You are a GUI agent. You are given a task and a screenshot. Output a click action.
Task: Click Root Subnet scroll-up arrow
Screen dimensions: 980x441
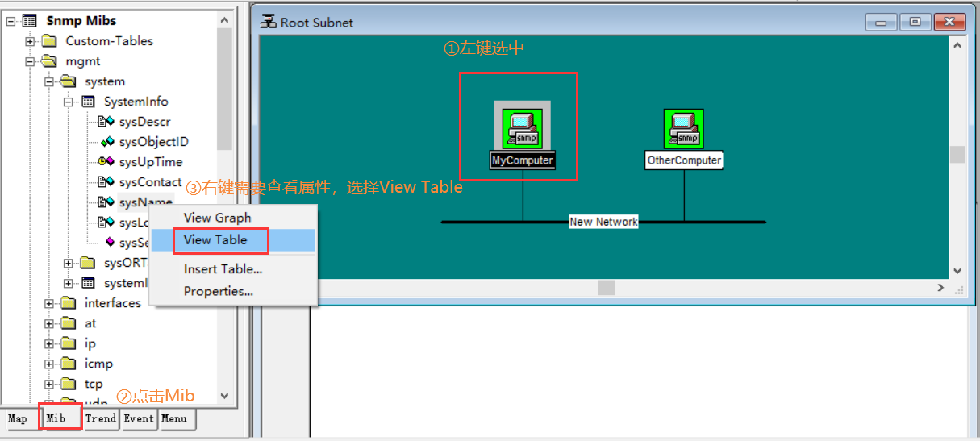pyautogui.click(x=957, y=47)
